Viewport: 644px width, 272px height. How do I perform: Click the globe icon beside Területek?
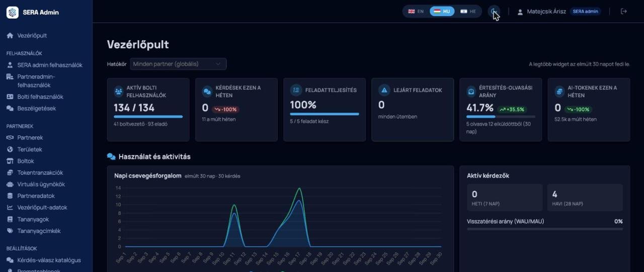pos(10,149)
